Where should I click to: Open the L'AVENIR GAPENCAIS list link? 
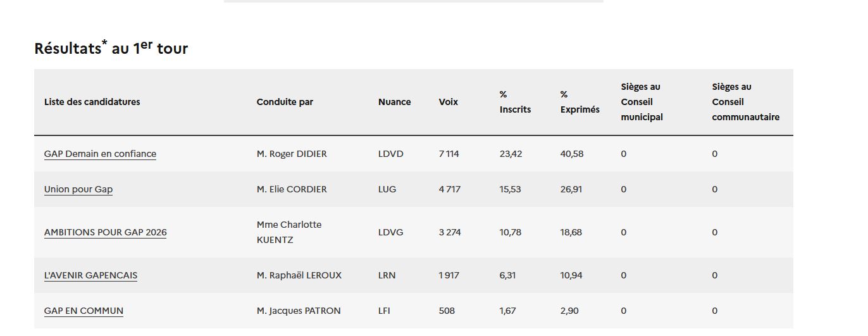[x=90, y=275]
